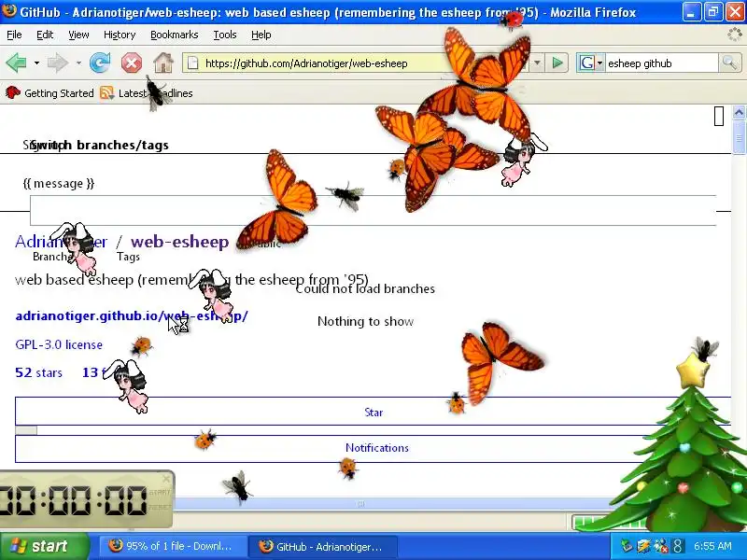Click the lightning bolt tray icon
This screenshot has height=560, width=747.
pyautogui.click(x=643, y=546)
